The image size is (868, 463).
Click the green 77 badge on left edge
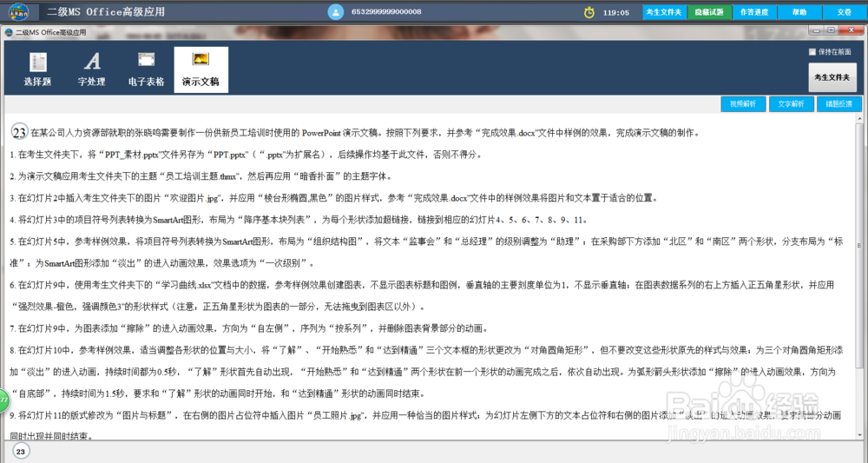coord(3,400)
